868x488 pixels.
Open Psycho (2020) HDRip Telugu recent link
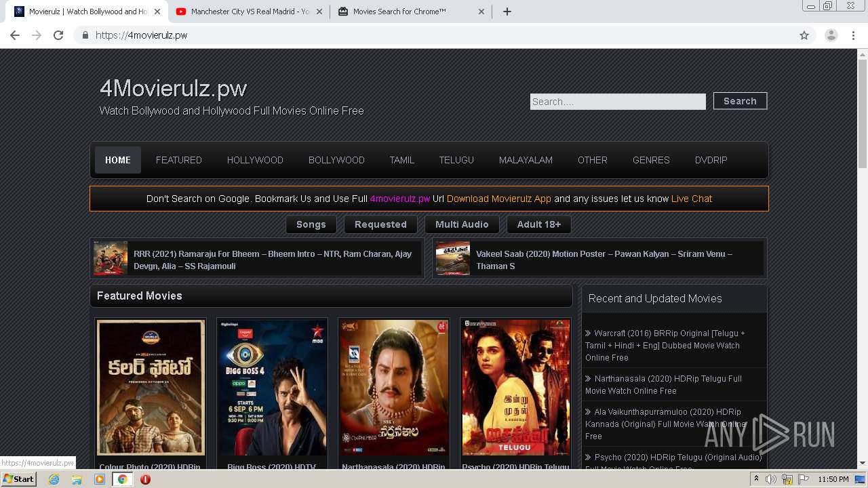pos(673,463)
